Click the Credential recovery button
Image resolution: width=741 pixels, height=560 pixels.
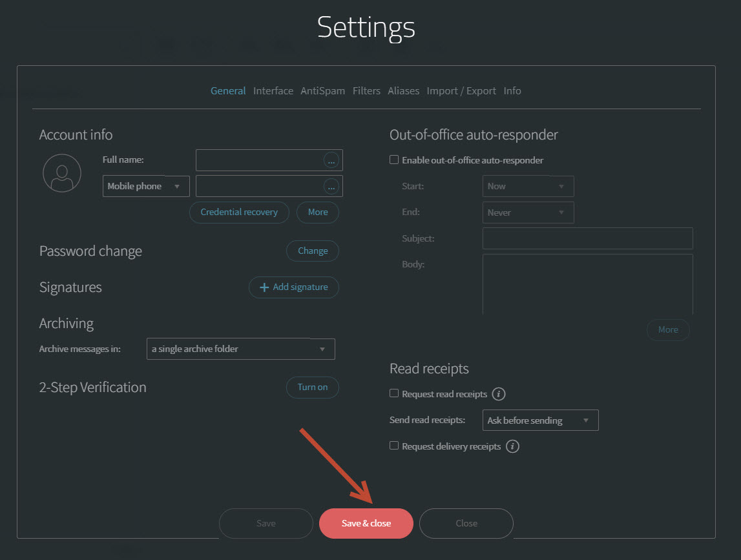point(239,213)
